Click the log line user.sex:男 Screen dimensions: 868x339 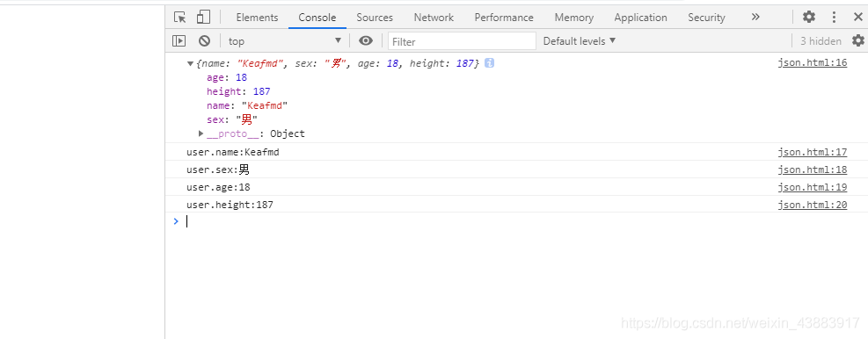218,169
